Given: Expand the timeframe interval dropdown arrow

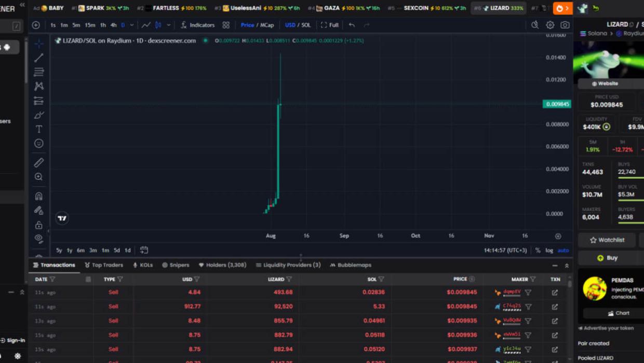Looking at the screenshot, I should pyautogui.click(x=131, y=25).
